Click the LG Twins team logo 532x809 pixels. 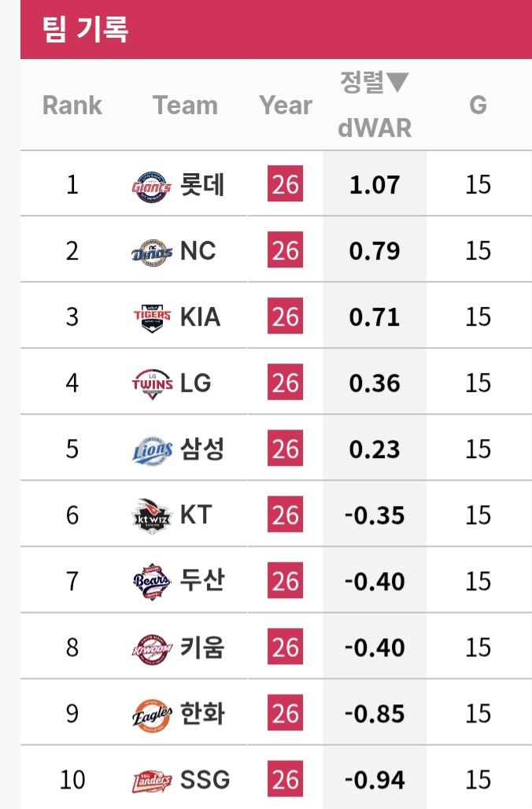[x=152, y=384]
